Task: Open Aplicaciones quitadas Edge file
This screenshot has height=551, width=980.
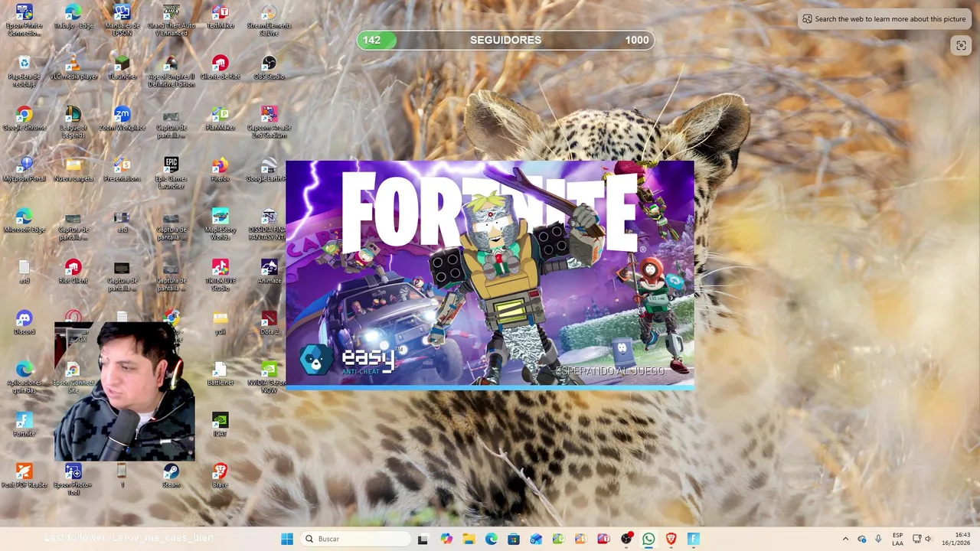Action: [24, 377]
